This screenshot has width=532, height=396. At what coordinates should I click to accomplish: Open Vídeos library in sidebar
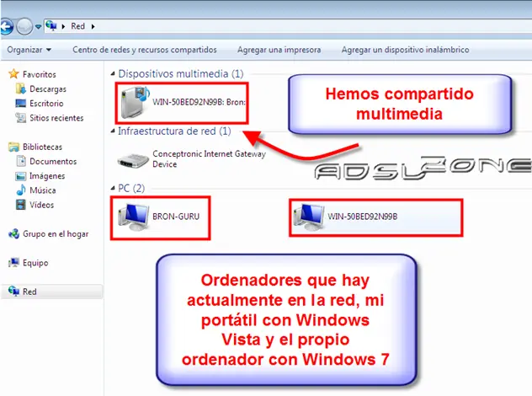41,205
